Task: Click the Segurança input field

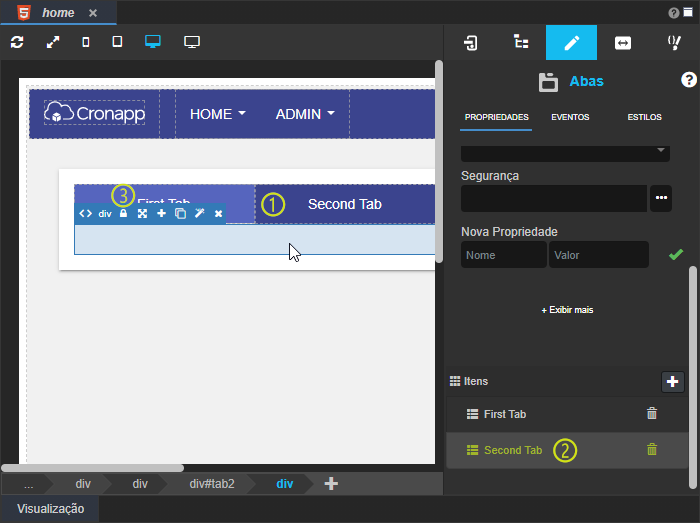Action: point(554,198)
